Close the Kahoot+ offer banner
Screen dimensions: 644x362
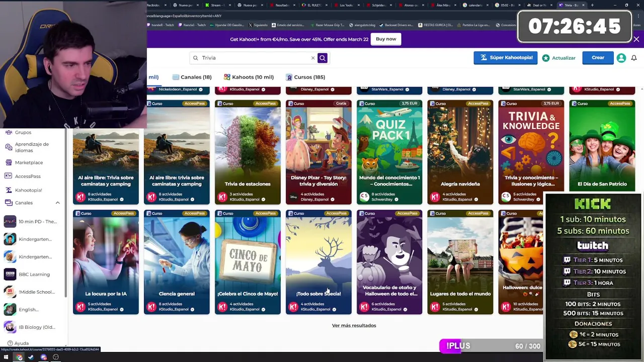tap(636, 39)
